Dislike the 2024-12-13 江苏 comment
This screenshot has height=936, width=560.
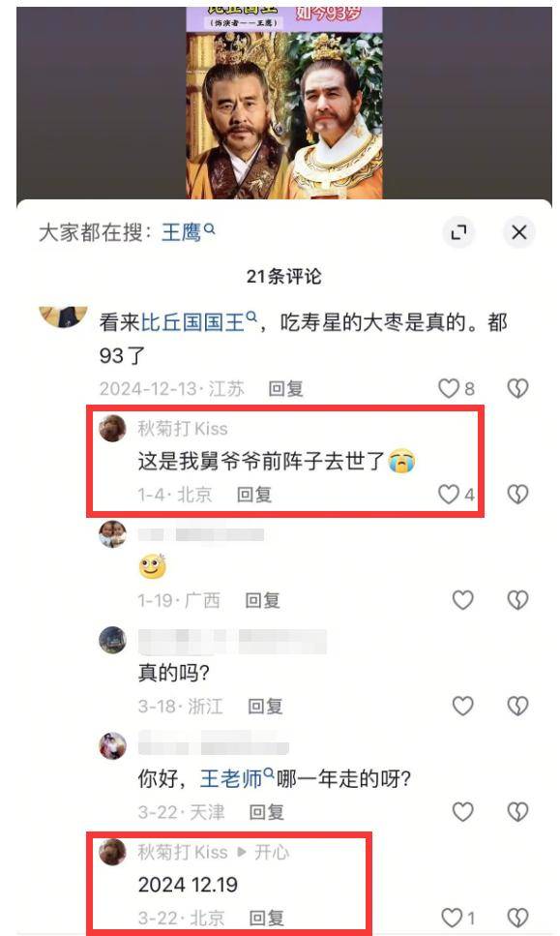[x=517, y=388]
